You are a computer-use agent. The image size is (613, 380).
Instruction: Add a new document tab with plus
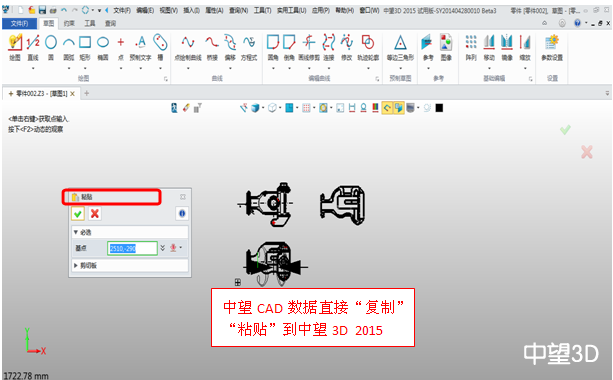pos(87,93)
